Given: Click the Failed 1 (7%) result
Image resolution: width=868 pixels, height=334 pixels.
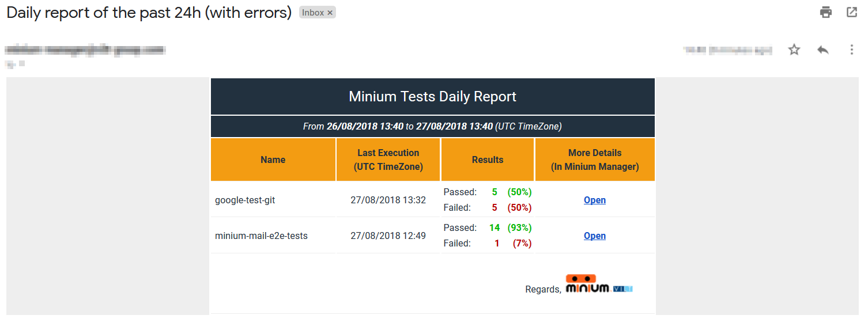Looking at the screenshot, I should (488, 243).
